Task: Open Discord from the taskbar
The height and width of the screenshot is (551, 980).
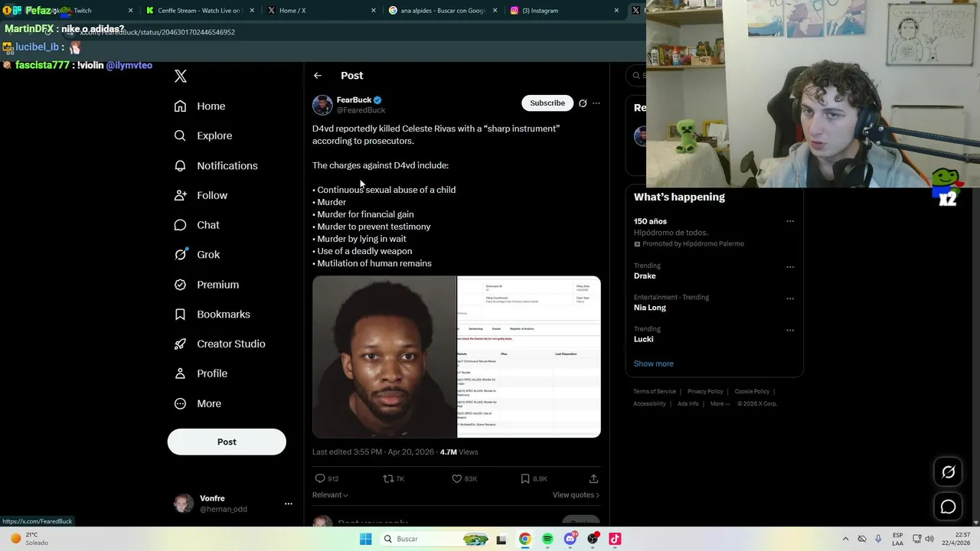Action: pyautogui.click(x=570, y=539)
